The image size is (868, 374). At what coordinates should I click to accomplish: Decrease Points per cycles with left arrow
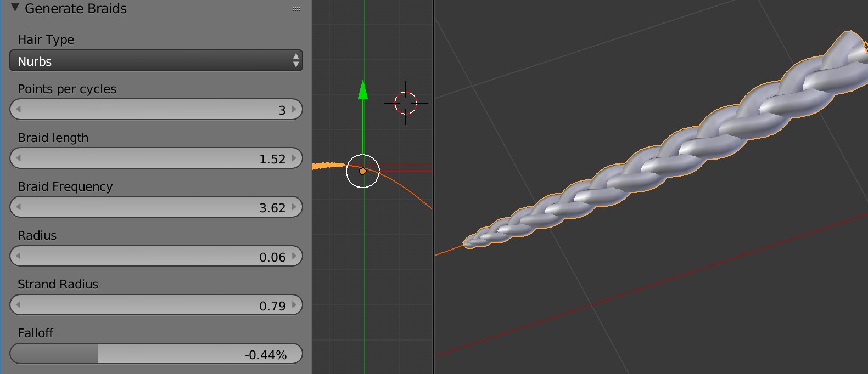point(18,109)
